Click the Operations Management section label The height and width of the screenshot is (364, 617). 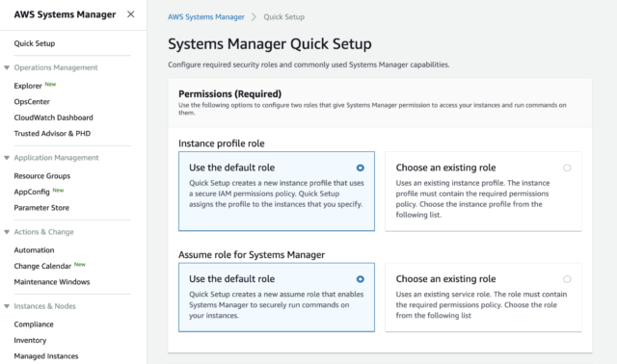tap(56, 67)
